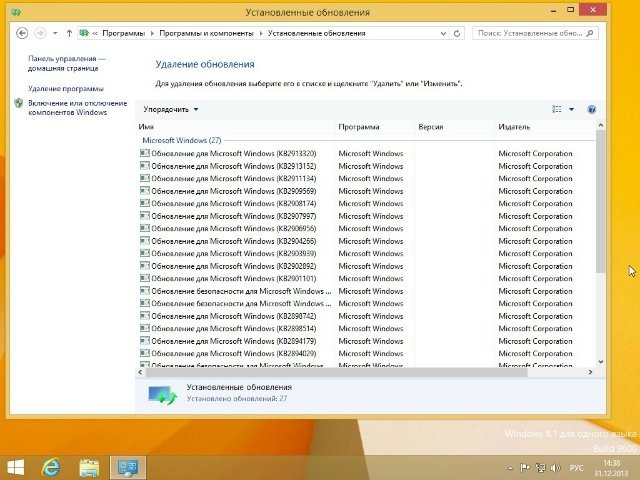Select update KB2902892
This screenshot has width=640, height=480.
pyautogui.click(x=234, y=266)
